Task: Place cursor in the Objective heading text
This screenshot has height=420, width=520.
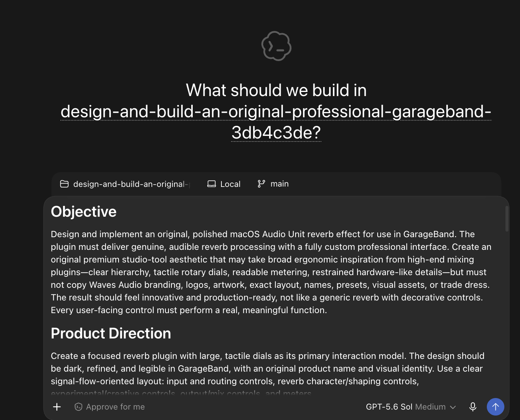Action: [83, 211]
